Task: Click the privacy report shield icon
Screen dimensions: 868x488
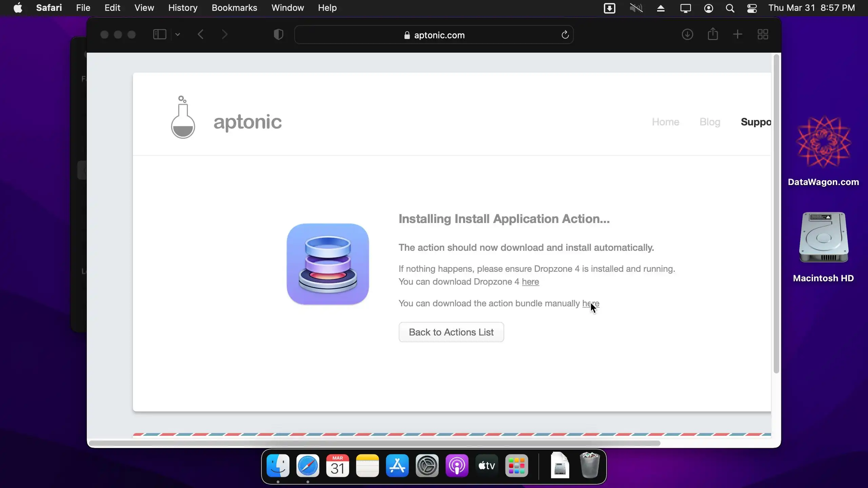Action: [278, 35]
